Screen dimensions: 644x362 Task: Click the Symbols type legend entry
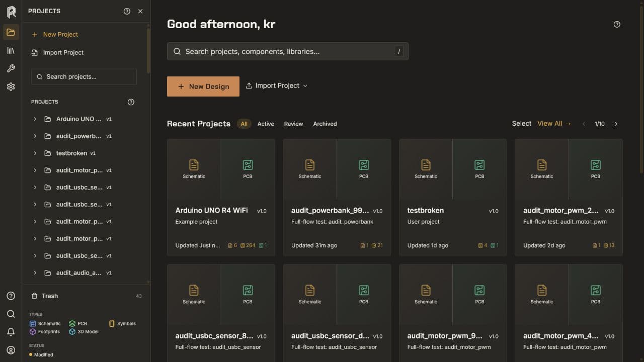(x=122, y=324)
